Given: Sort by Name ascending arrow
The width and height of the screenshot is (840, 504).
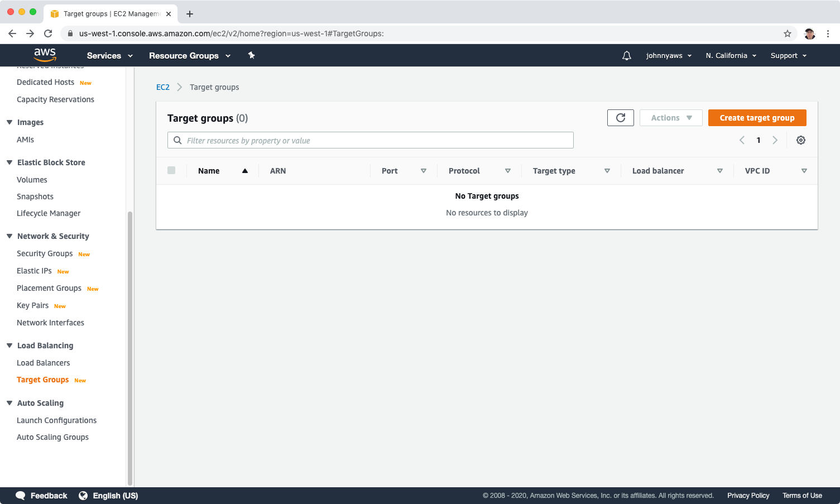Looking at the screenshot, I should 245,171.
